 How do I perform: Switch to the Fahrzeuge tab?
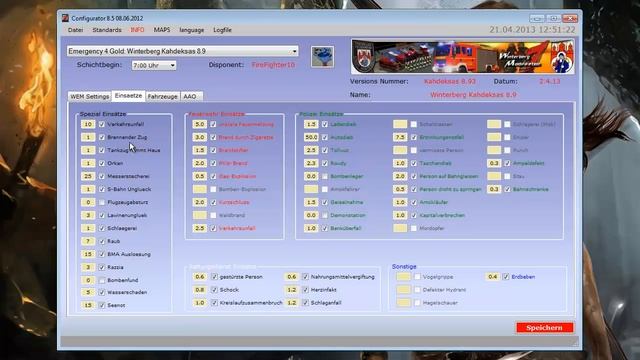(x=162, y=96)
